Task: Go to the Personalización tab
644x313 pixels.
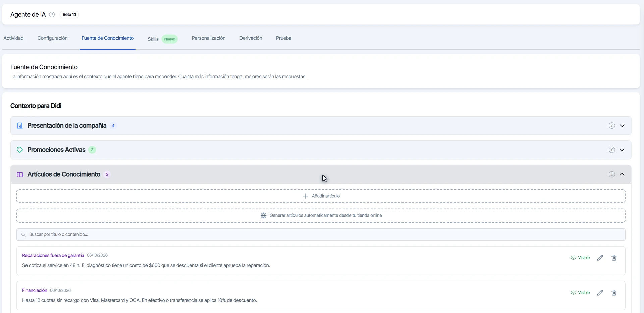Action: [x=209, y=38]
